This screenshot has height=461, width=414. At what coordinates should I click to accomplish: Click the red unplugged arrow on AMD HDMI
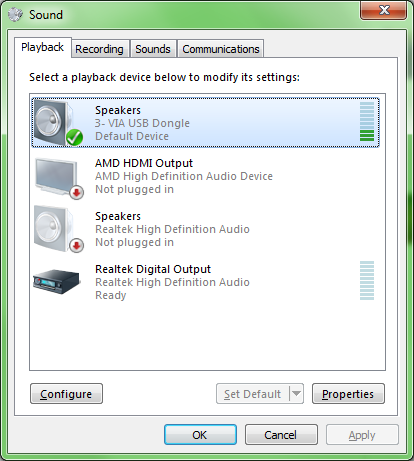pyautogui.click(x=77, y=192)
